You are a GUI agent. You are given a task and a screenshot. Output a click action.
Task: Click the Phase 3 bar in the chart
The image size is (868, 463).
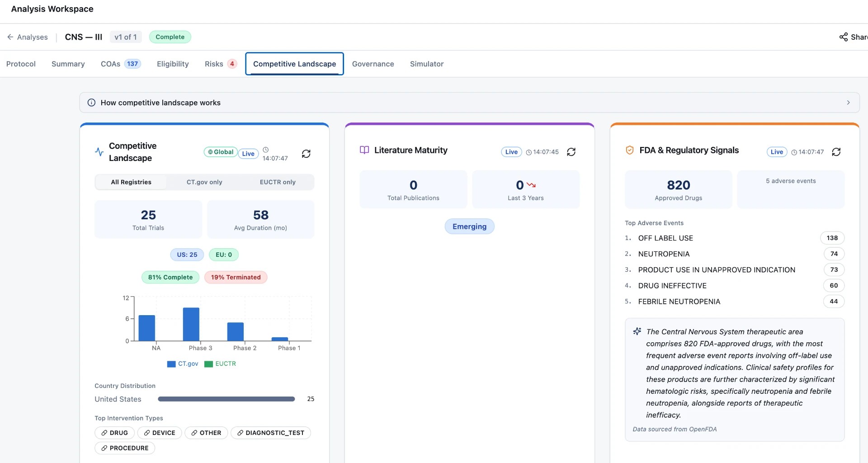[x=191, y=324]
